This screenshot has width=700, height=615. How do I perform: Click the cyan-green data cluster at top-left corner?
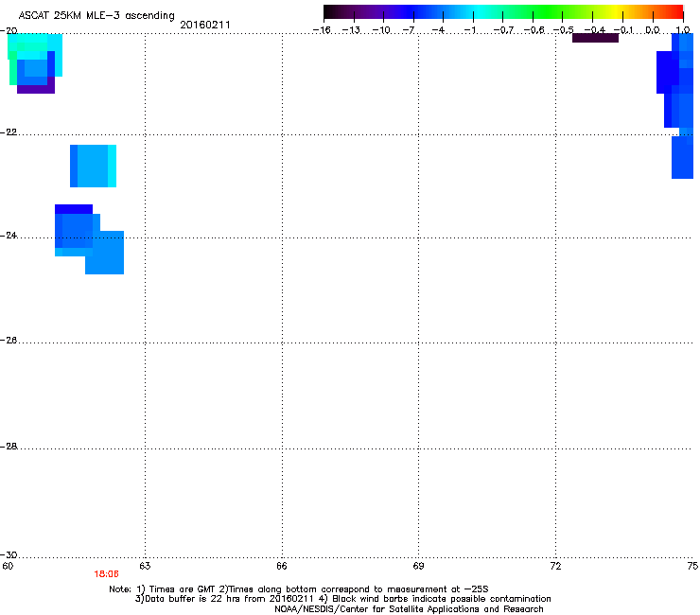(35, 63)
